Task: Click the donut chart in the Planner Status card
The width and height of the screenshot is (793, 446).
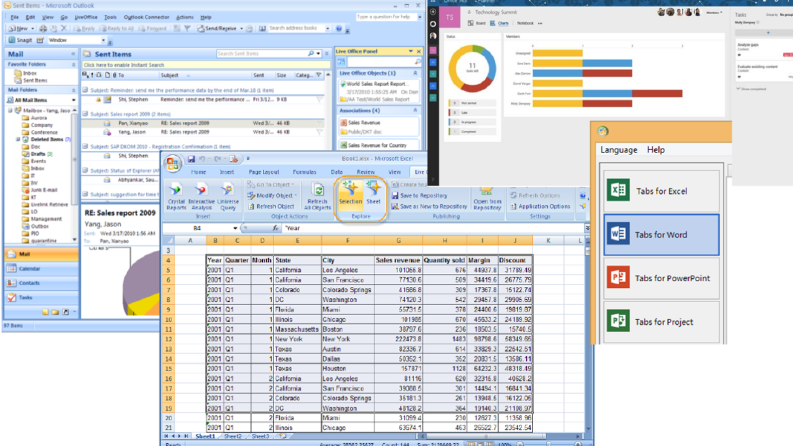Action: (472, 68)
